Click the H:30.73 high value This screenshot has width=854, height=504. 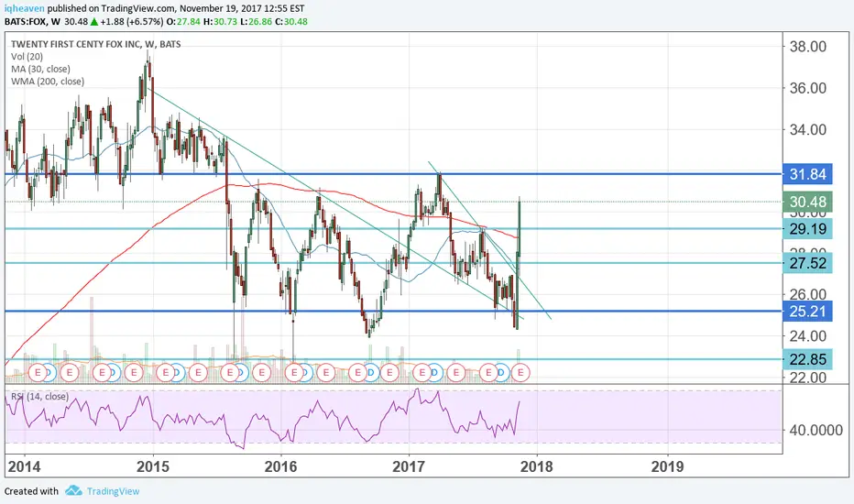click(220, 22)
